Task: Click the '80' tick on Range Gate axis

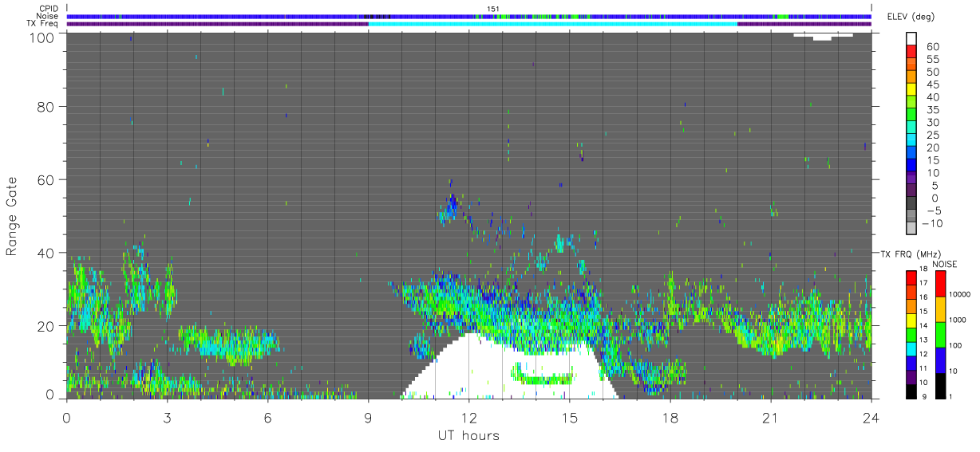Action: pyautogui.click(x=46, y=106)
